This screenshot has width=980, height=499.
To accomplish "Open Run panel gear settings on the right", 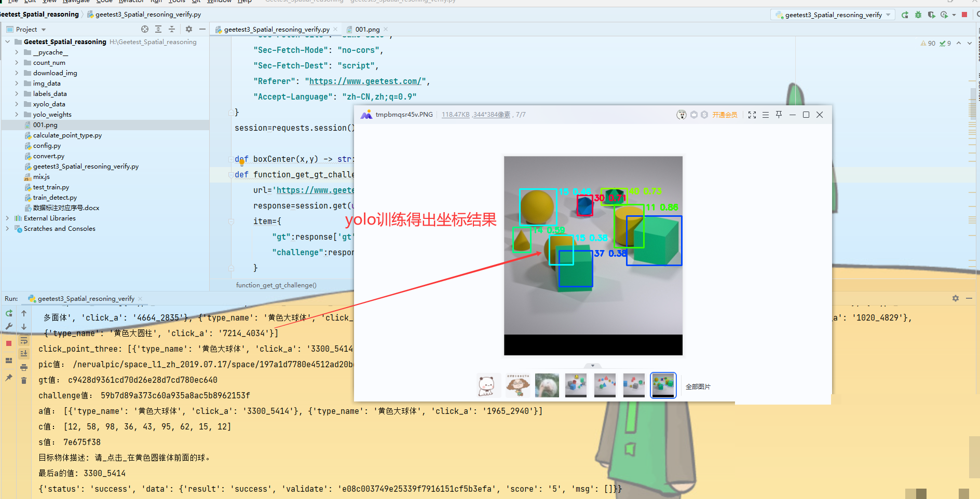I will point(956,298).
